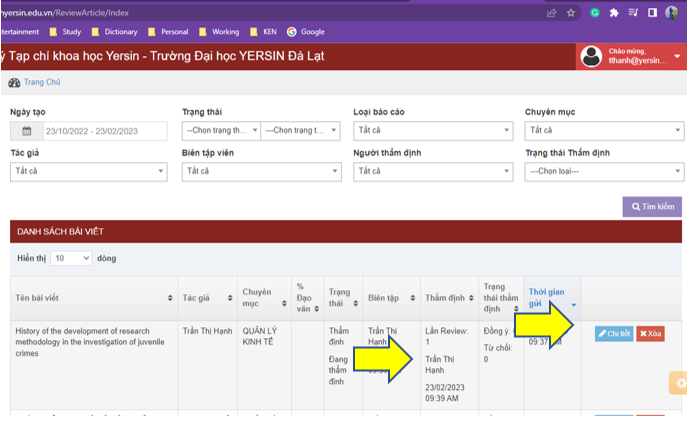
Task: Open the orange settings gear tab
Action: pos(680,383)
